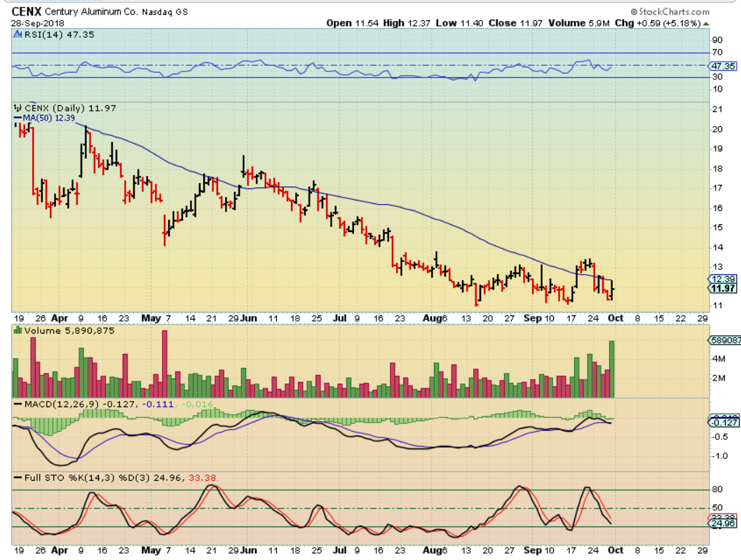Click the 28-Sep-2018 date label
This screenshot has width=741, height=560.
(38, 23)
